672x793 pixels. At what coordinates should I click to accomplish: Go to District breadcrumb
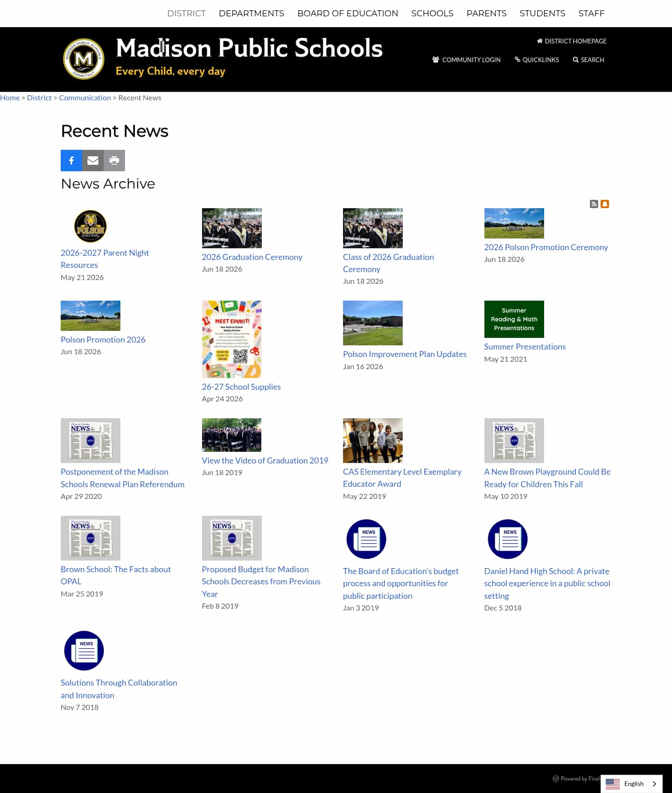(39, 98)
